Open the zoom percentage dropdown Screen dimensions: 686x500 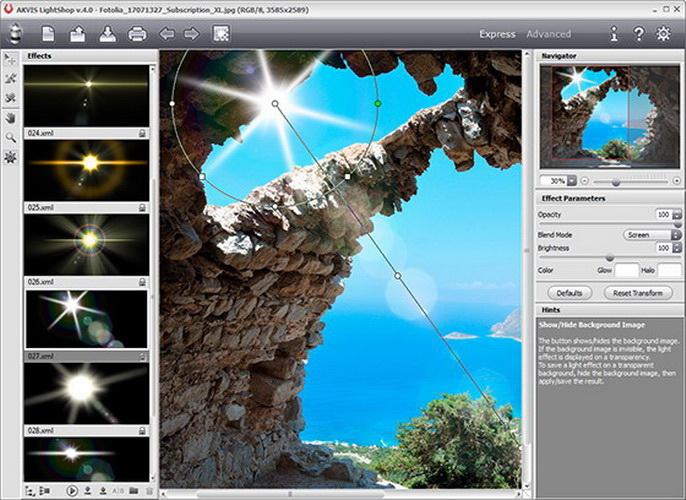[574, 181]
